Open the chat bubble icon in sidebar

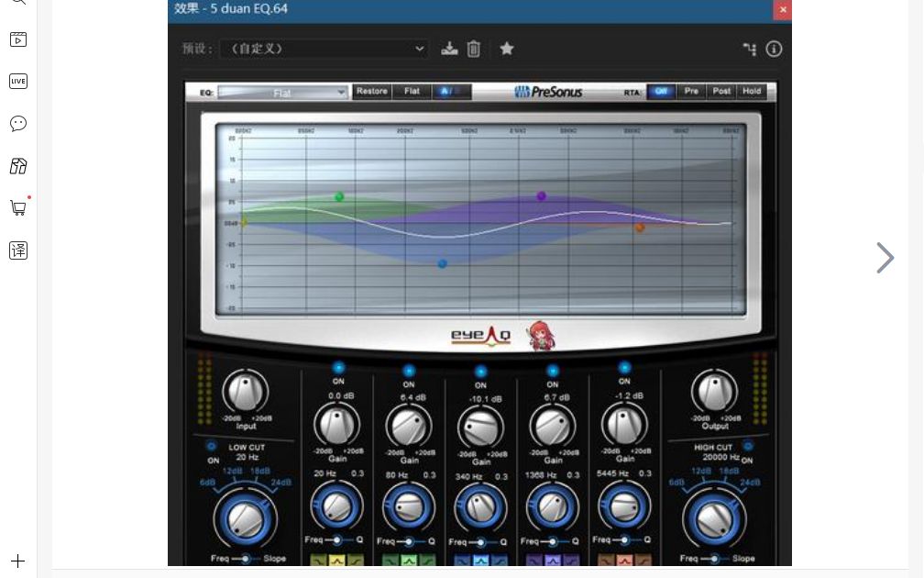(x=18, y=123)
